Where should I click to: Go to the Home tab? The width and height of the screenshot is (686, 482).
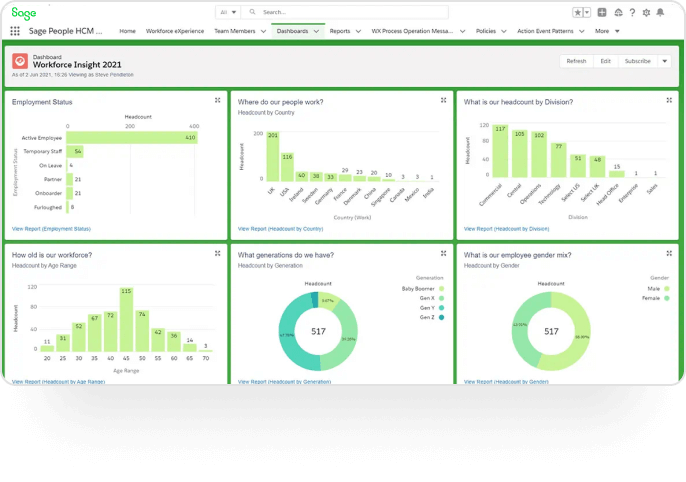[x=127, y=31]
